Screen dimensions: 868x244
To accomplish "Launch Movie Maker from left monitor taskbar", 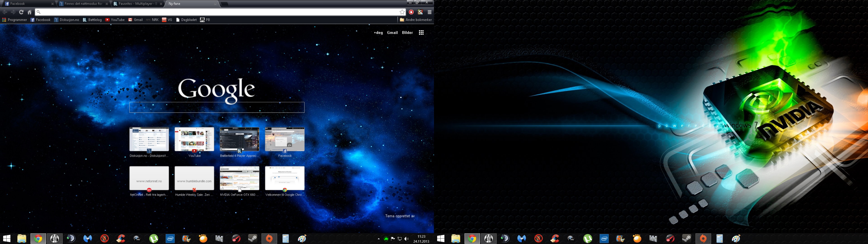I will click(x=187, y=239).
